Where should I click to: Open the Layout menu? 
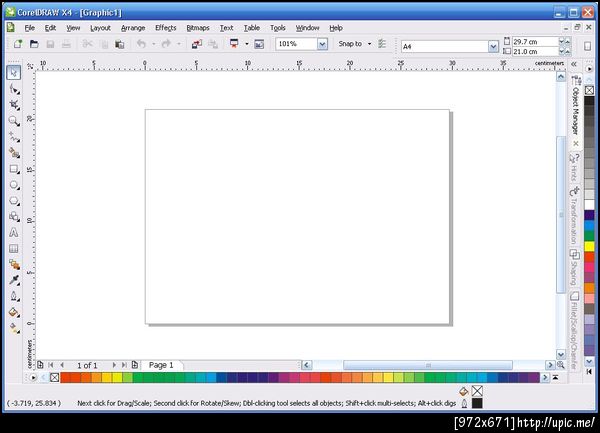coord(100,28)
